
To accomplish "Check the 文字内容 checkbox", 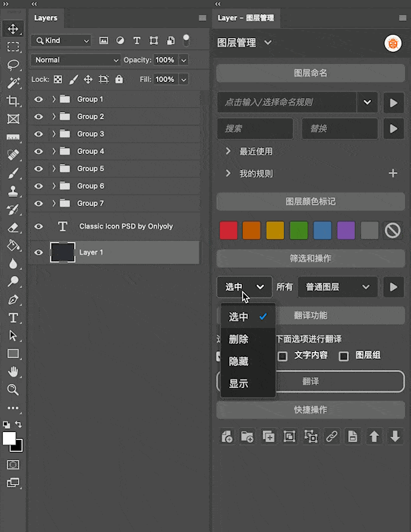I will tap(283, 356).
